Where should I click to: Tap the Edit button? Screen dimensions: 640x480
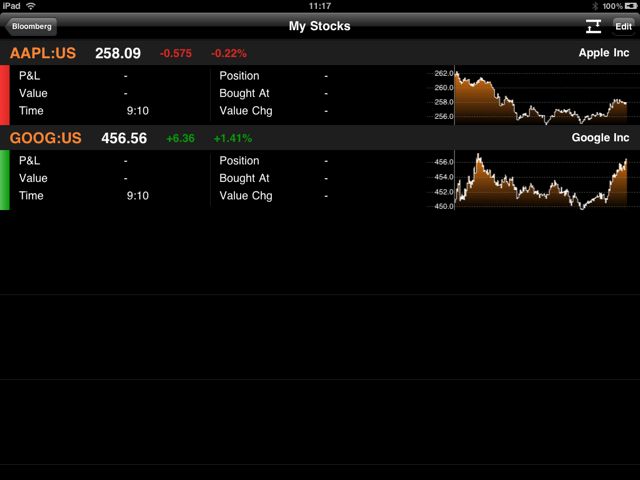[x=623, y=27]
